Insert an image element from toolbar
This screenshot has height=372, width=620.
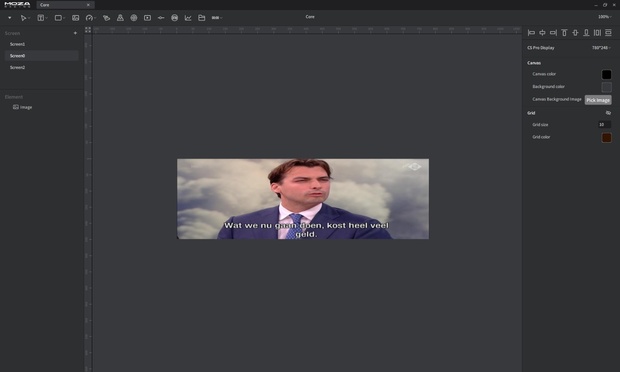pyautogui.click(x=76, y=18)
